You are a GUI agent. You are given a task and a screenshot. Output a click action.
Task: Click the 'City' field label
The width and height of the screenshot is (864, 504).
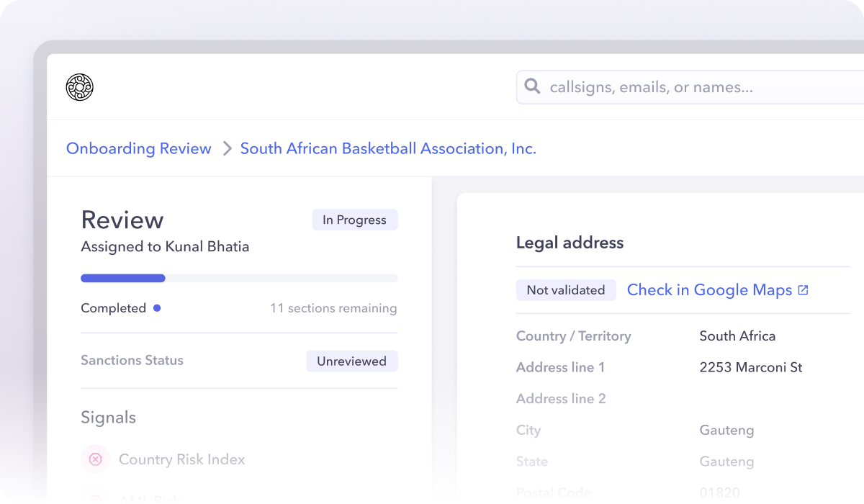(528, 431)
